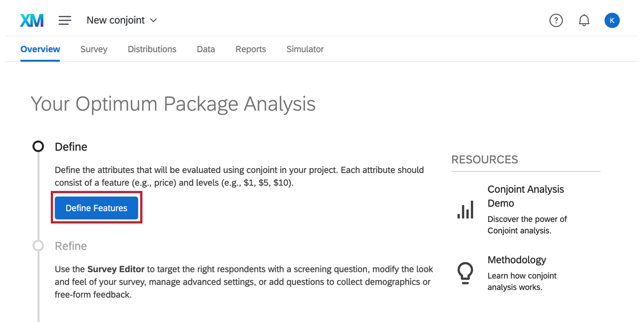Go to the Data tab
Viewport: 644px width, 322px height.
(x=206, y=49)
